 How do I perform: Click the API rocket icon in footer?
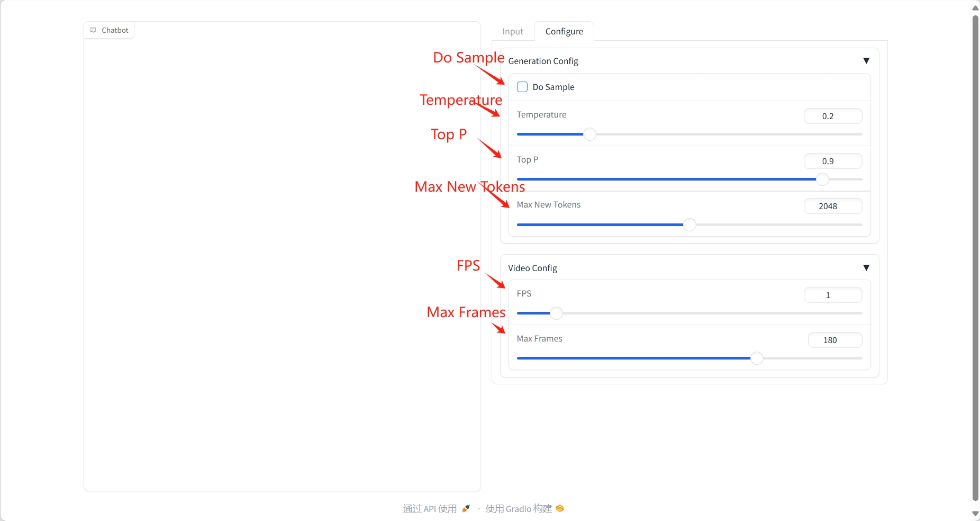[x=466, y=509]
